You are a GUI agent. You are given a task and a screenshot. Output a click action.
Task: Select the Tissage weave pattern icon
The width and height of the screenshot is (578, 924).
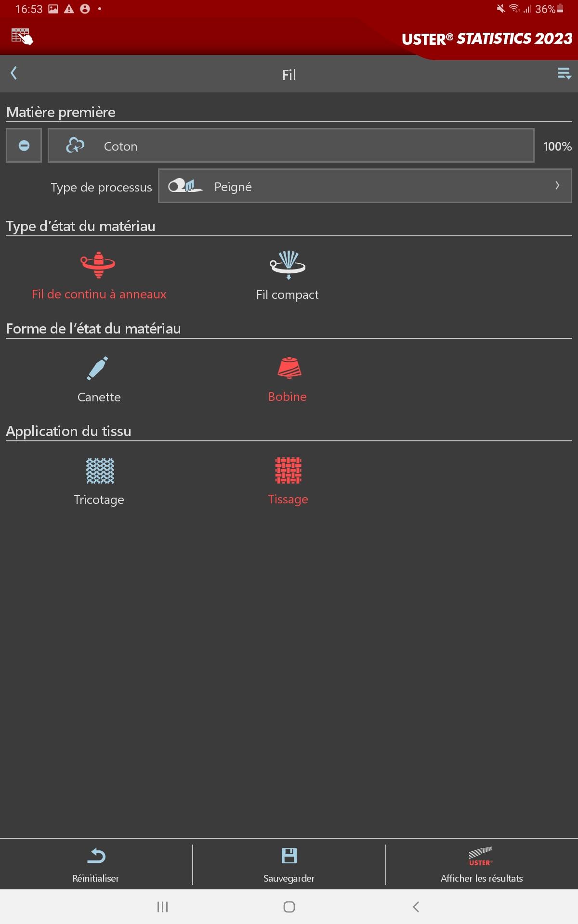[288, 470]
